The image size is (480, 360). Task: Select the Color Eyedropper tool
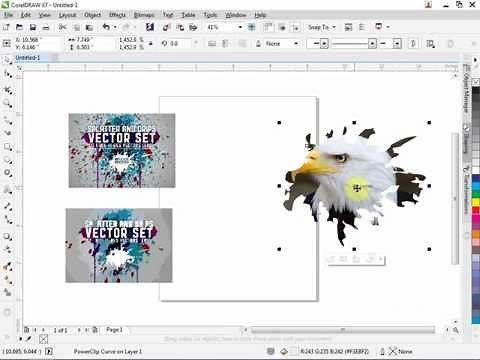tap(7, 266)
